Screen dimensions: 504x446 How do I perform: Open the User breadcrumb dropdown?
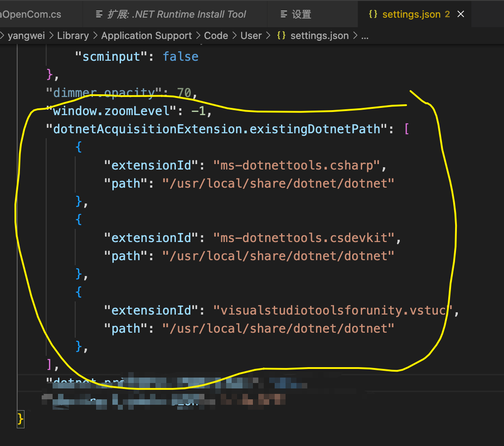tap(251, 35)
